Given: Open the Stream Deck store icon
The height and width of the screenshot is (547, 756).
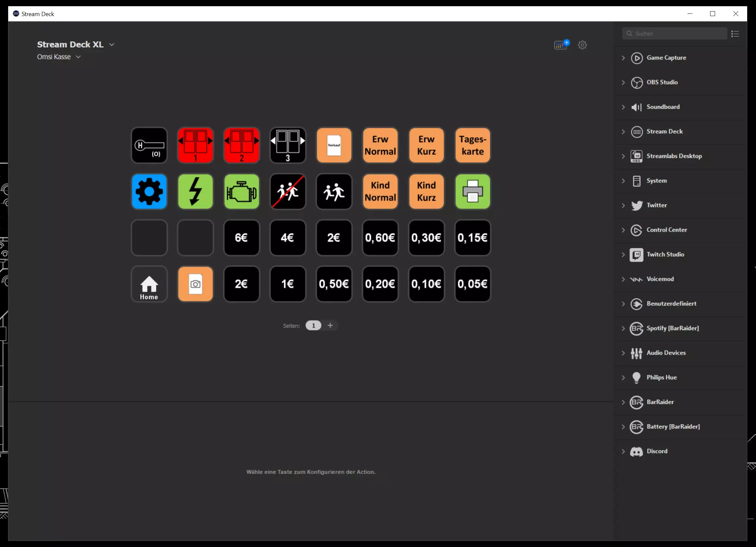Looking at the screenshot, I should tap(561, 45).
